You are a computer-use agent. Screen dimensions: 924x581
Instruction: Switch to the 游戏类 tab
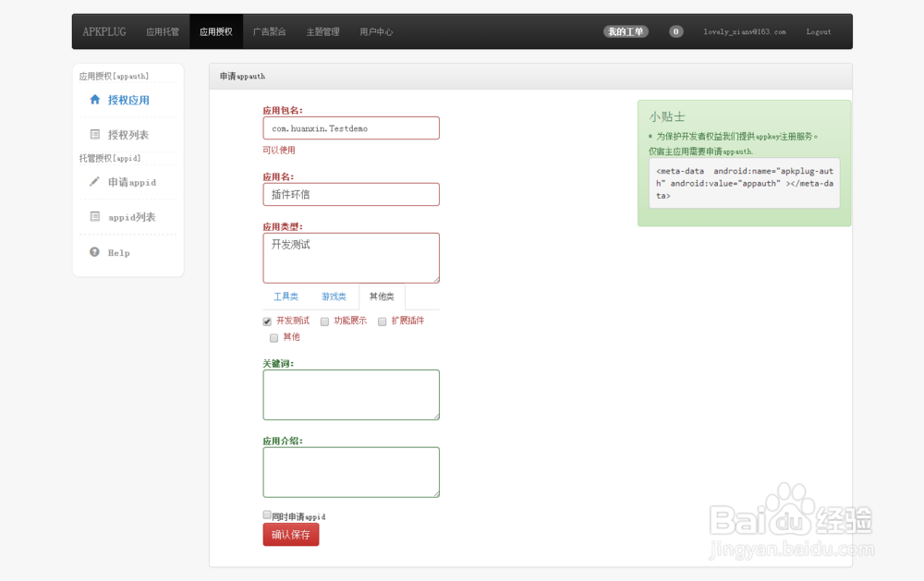[334, 297]
